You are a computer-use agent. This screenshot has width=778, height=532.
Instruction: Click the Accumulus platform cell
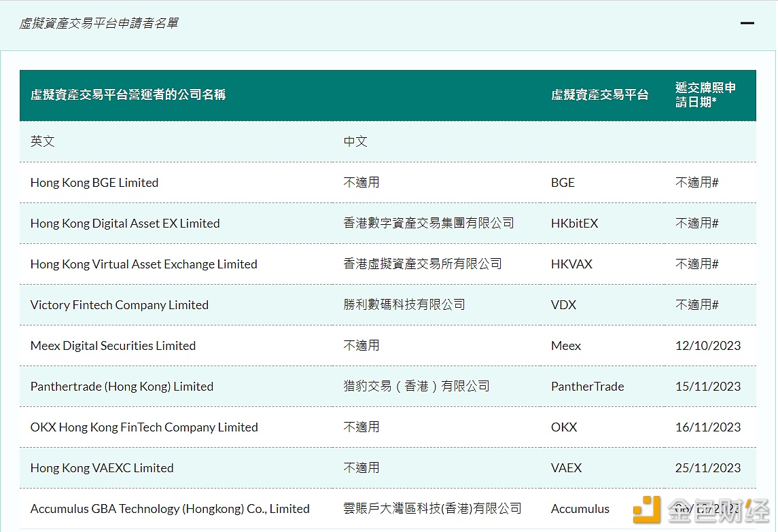tap(580, 509)
